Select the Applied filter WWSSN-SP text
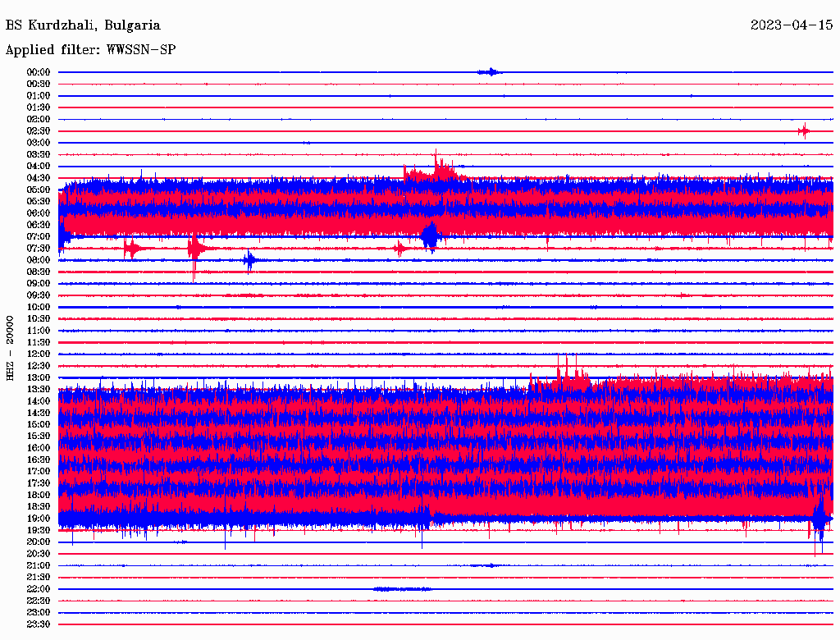This screenshot has height=640, width=840. 90,50
